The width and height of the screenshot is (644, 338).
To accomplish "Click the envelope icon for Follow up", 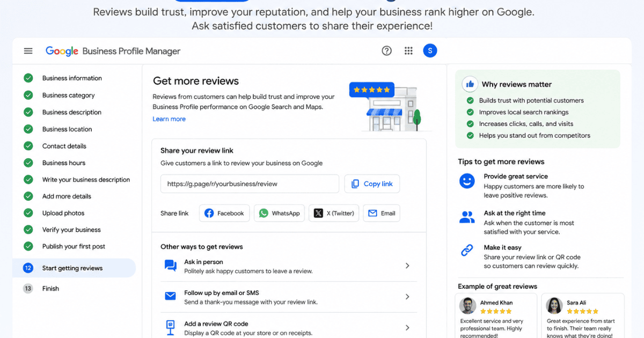I will coord(170,296).
